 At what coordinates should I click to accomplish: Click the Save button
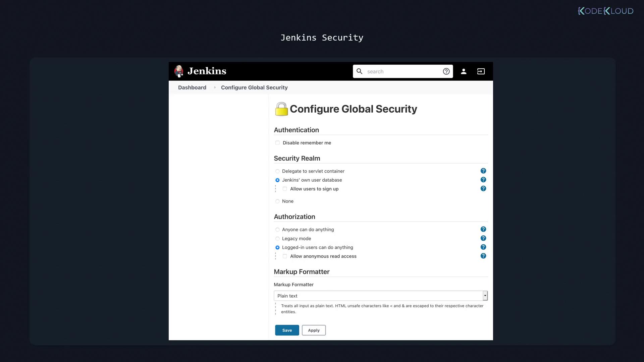coord(287,330)
